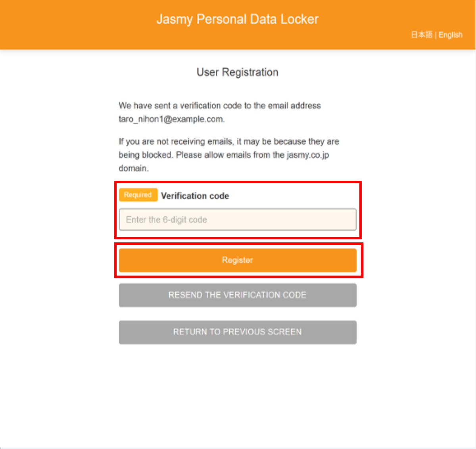Focus the 6-digit verification code field
The height and width of the screenshot is (449, 476).
click(x=238, y=219)
